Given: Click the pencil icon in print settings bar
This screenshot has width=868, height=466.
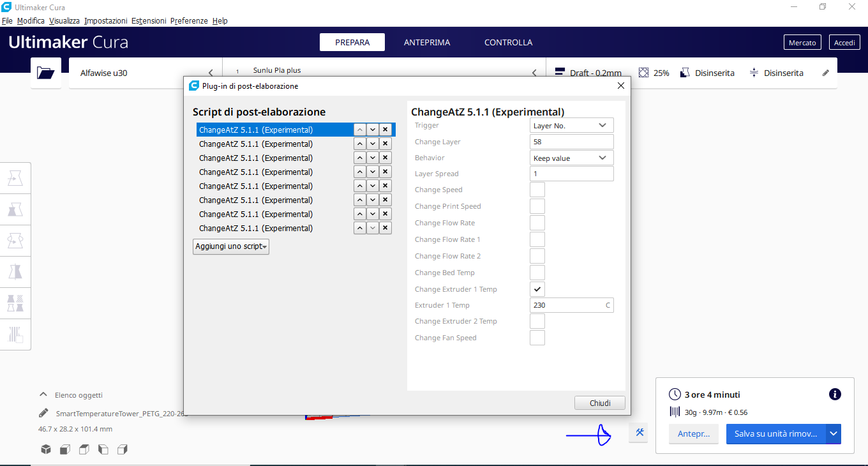Looking at the screenshot, I should pos(826,73).
